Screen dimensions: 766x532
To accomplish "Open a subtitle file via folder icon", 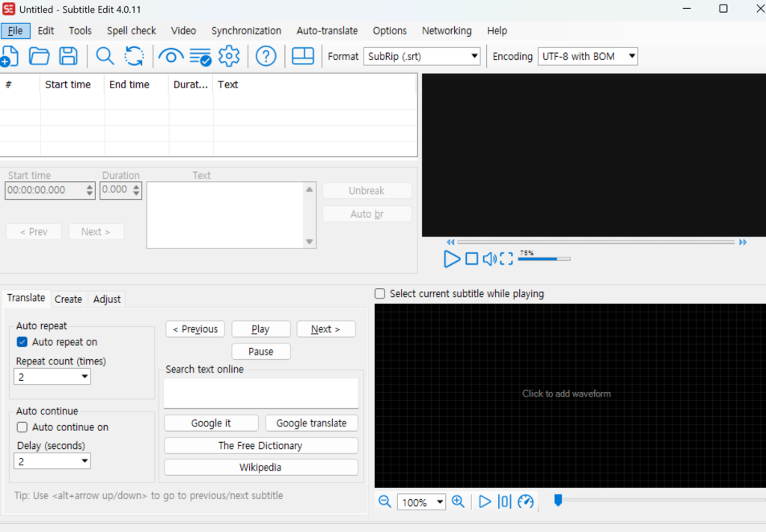I will click(x=39, y=56).
